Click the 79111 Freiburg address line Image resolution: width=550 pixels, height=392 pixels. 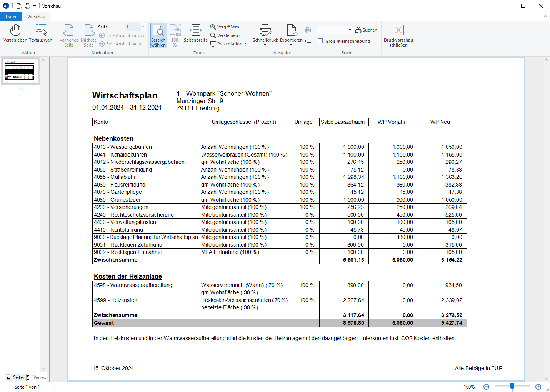coord(198,108)
